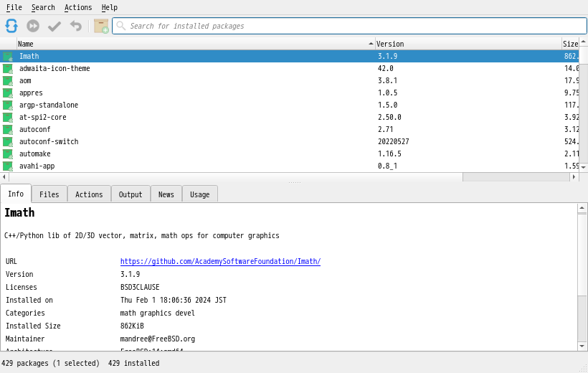Select the argp-standalone package name

pyautogui.click(x=49, y=105)
